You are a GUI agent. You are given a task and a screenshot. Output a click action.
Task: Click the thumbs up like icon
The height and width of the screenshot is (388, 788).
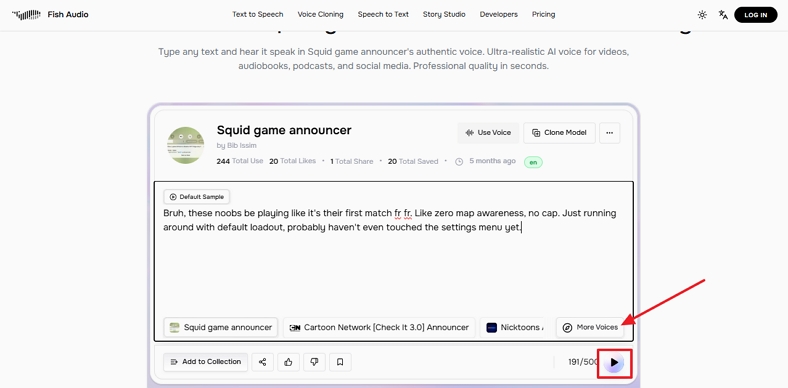[288, 362]
